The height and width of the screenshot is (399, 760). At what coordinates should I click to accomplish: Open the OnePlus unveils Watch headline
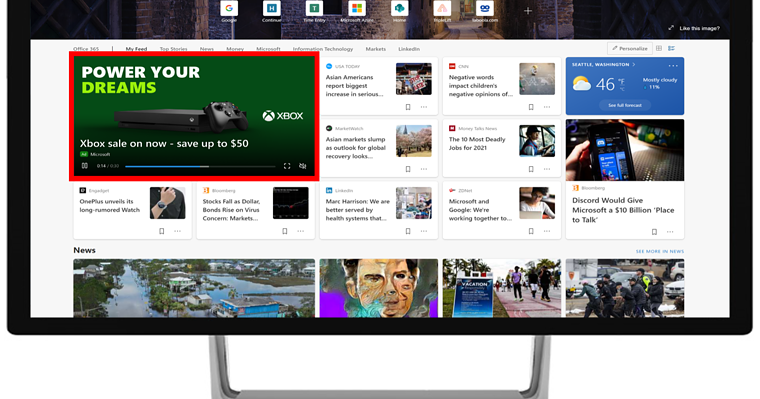pos(110,206)
